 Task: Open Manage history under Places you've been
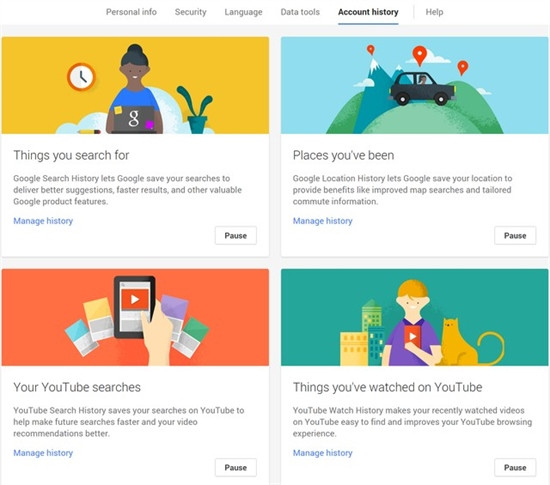[322, 221]
